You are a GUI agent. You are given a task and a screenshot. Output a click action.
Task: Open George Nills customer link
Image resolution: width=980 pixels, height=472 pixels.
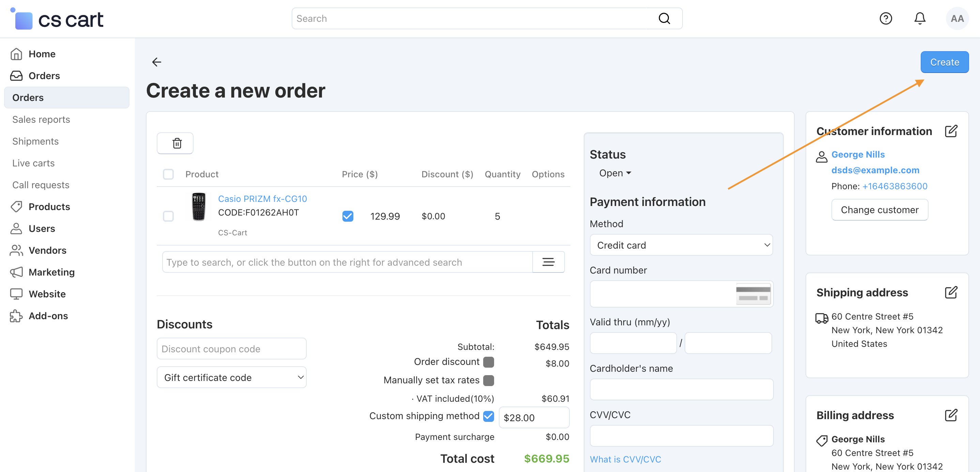tap(858, 154)
